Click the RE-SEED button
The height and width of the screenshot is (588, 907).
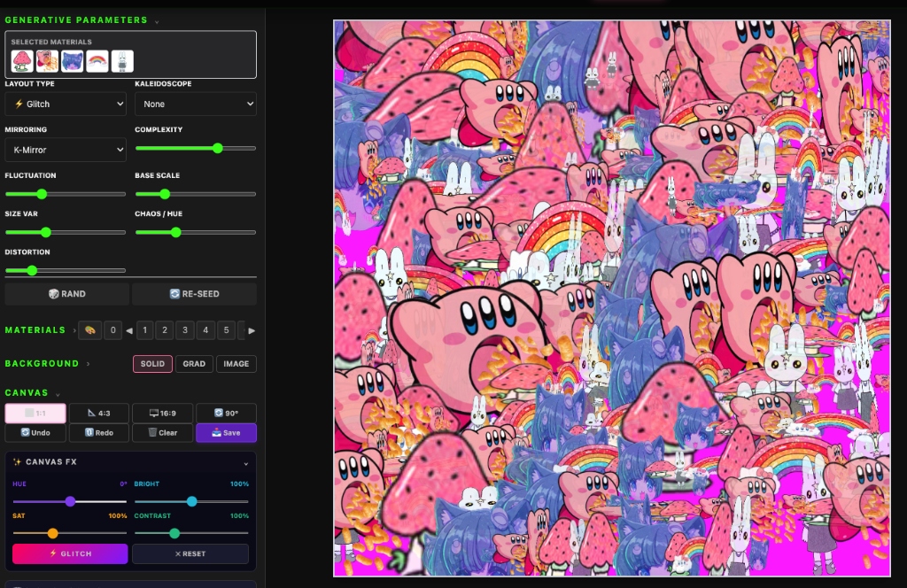click(194, 294)
